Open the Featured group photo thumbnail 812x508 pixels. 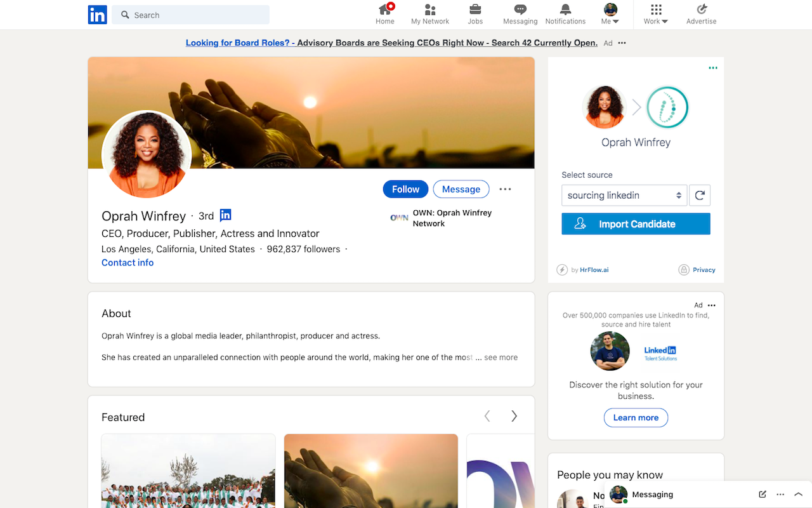188,471
